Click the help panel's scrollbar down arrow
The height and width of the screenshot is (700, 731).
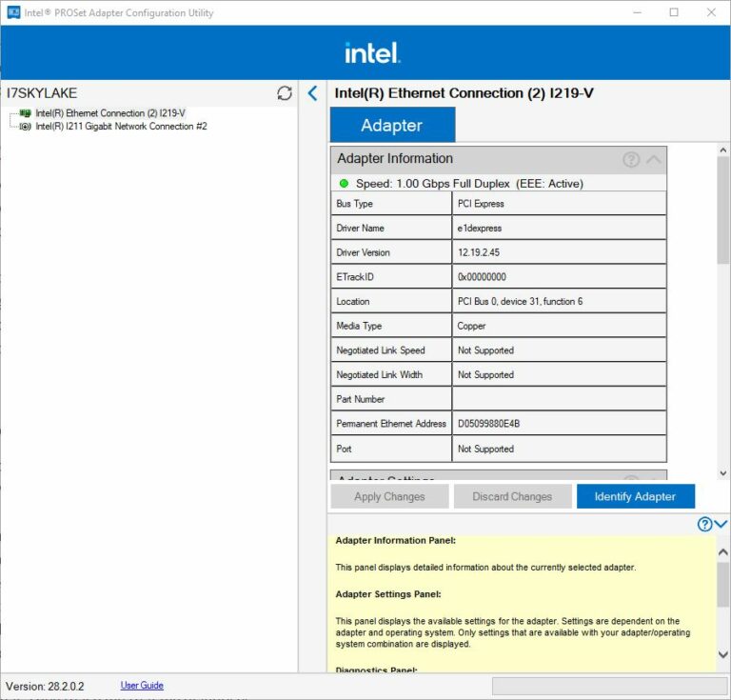722,655
